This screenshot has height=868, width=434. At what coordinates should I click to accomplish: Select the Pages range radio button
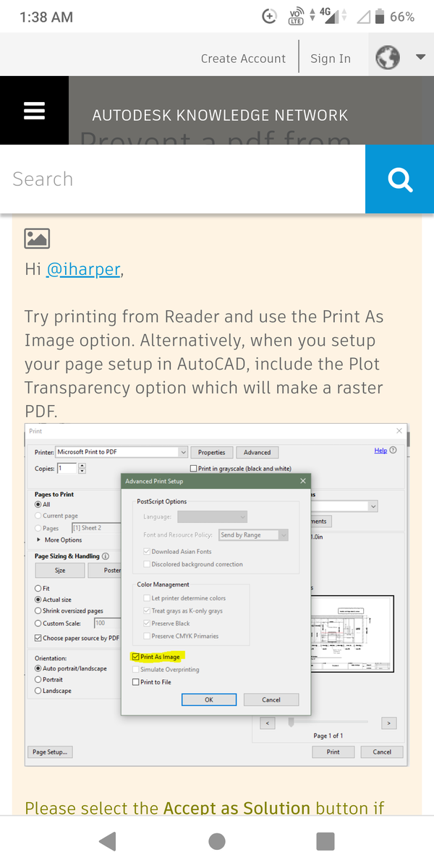point(38,528)
